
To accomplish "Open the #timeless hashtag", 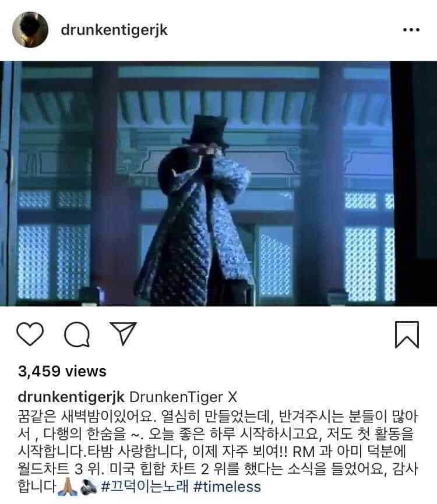I will (x=227, y=487).
